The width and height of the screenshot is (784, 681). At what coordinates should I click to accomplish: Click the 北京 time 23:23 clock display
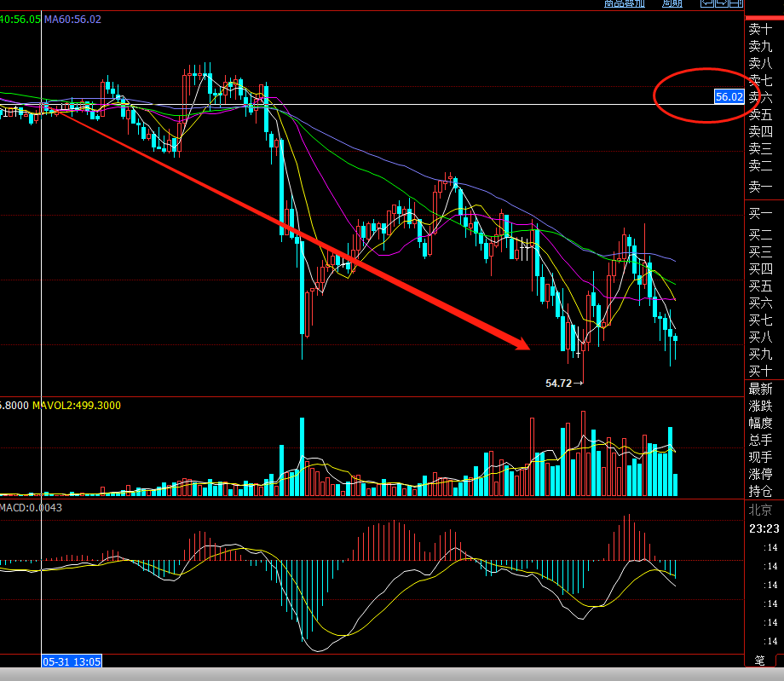pyautogui.click(x=762, y=528)
